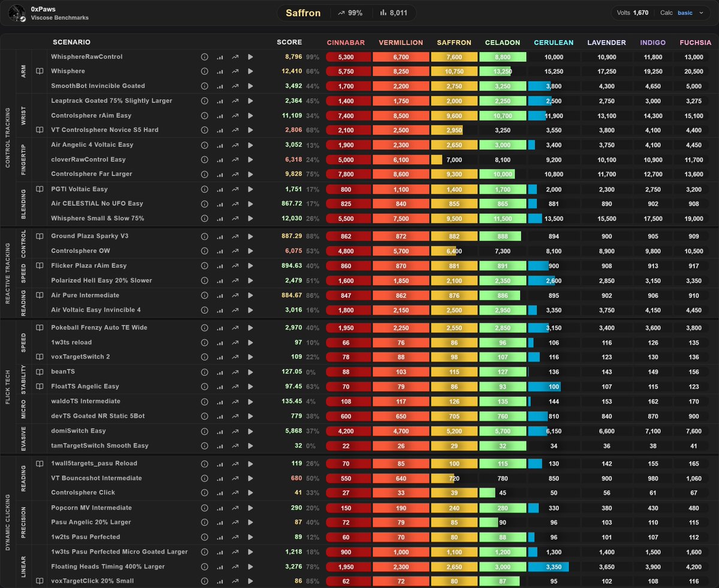This screenshot has height=588, width=719.
Task: View the bars chart icon for cloverRawControl Easy
Action: [219, 159]
